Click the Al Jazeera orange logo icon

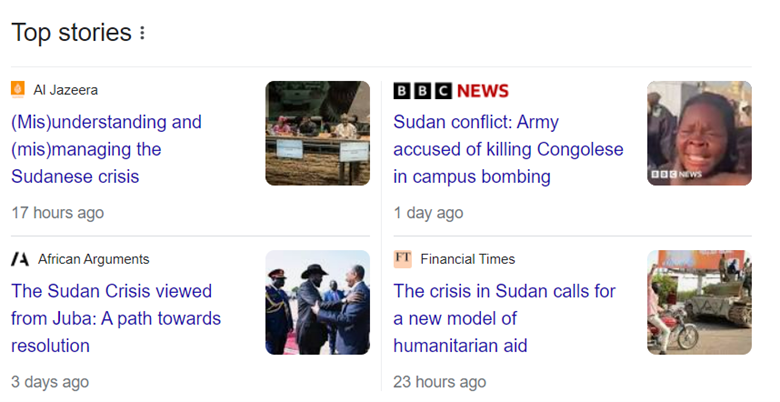coord(18,90)
